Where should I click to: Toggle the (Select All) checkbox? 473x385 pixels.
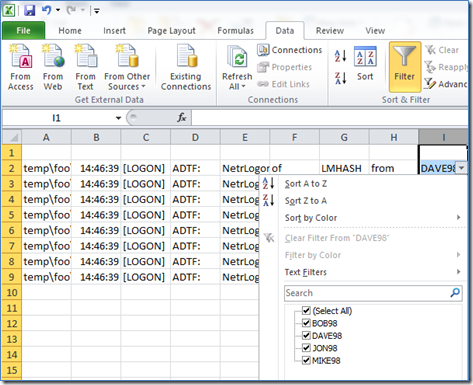306,310
